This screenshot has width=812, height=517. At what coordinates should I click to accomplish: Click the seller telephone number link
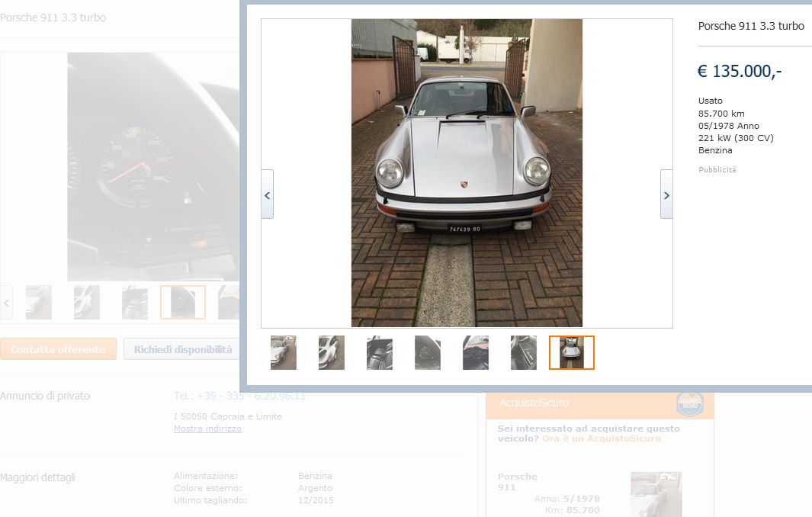239,397
